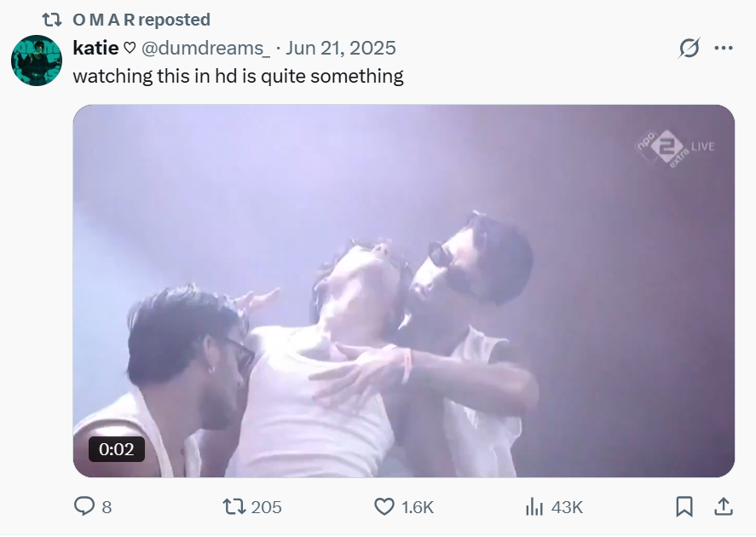The width and height of the screenshot is (756, 537).
Task: Bookmark this post by katie
Action: pyautogui.click(x=684, y=507)
